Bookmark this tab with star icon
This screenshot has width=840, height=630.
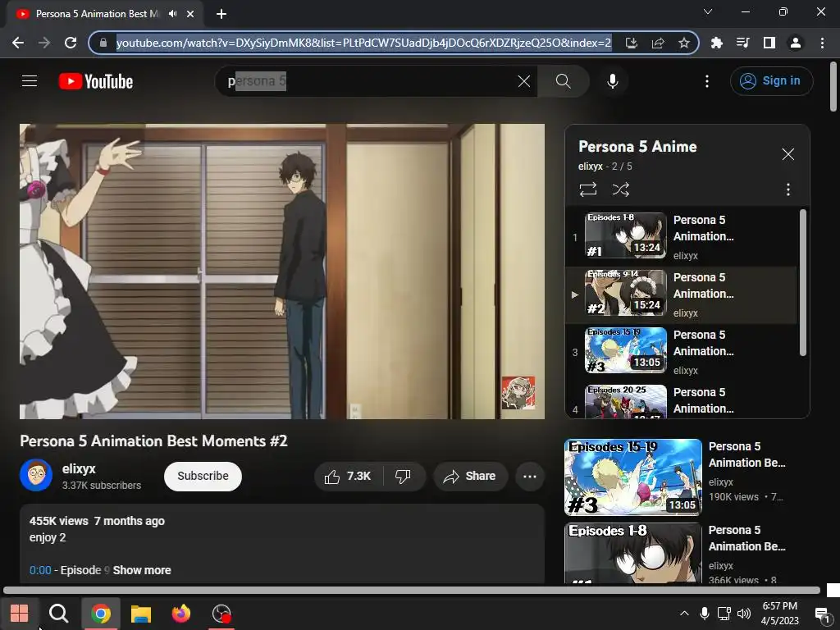(x=684, y=43)
